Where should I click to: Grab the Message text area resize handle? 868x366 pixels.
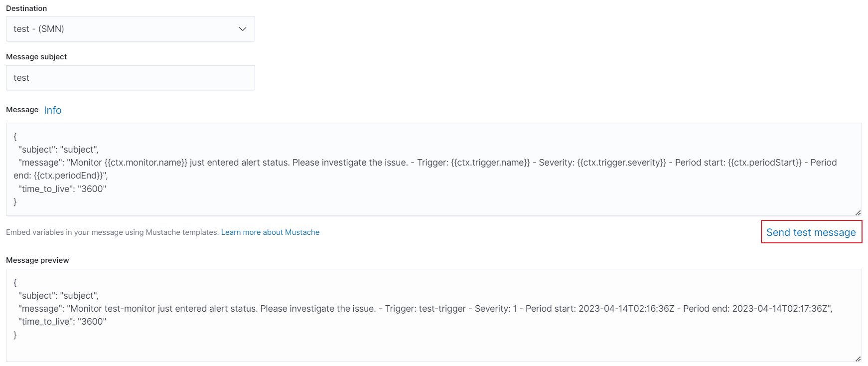pos(858,213)
